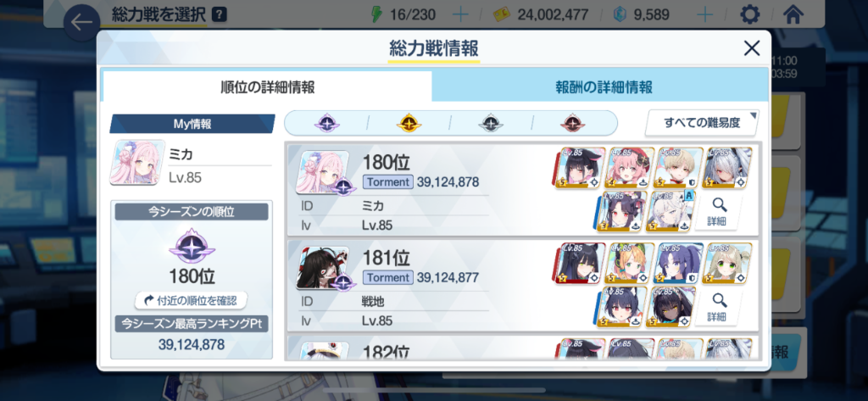Filter by silver rank emblem

pos(491,123)
